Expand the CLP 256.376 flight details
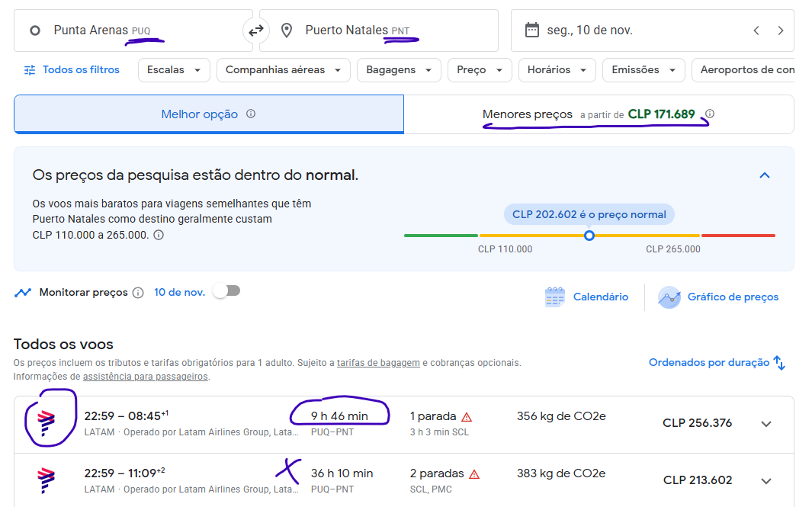 (x=766, y=424)
